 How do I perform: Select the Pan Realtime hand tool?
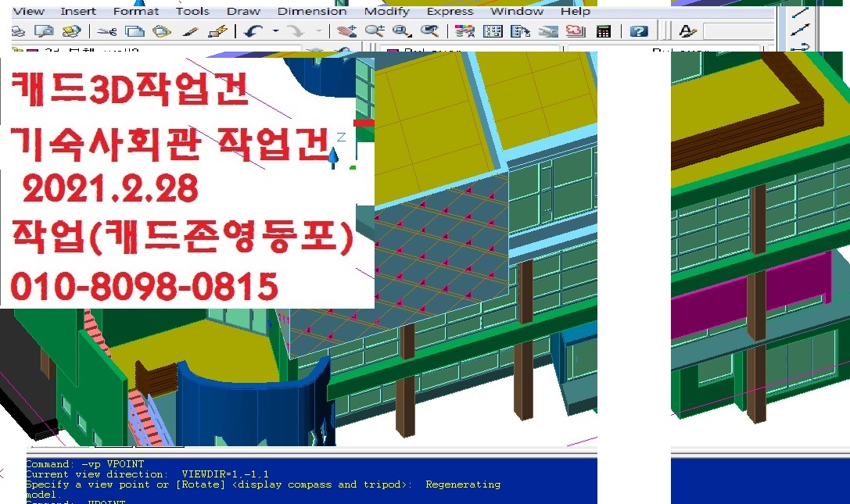346,31
